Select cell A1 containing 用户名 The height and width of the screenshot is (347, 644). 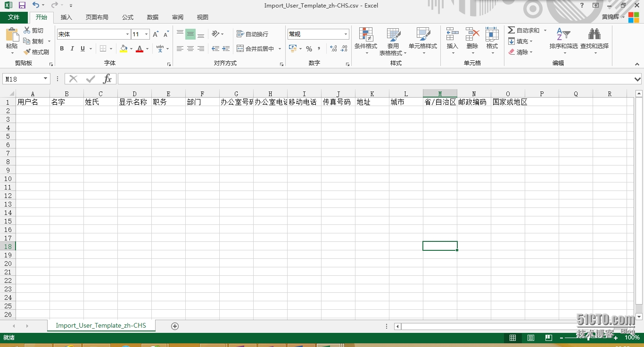tap(33, 102)
